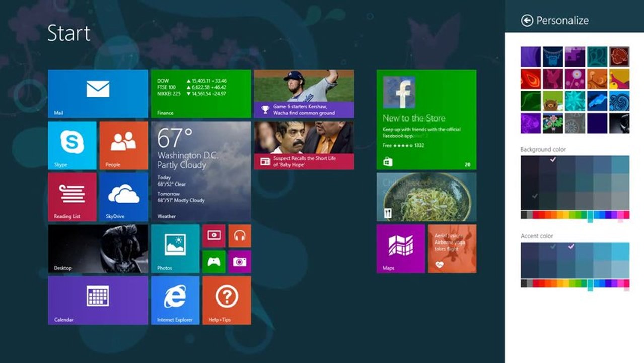Screen dimensions: 644x363
Task: Open the Calendar tile
Action: (x=98, y=300)
